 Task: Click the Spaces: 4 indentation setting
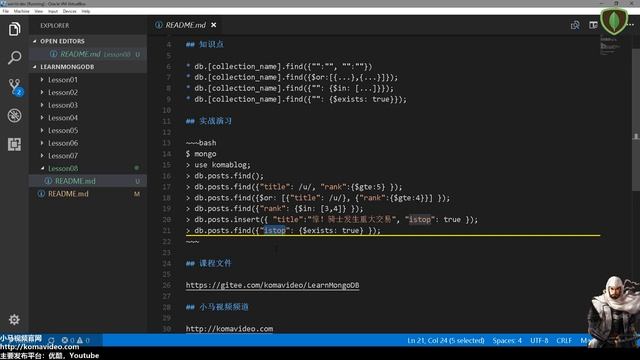coord(507,340)
